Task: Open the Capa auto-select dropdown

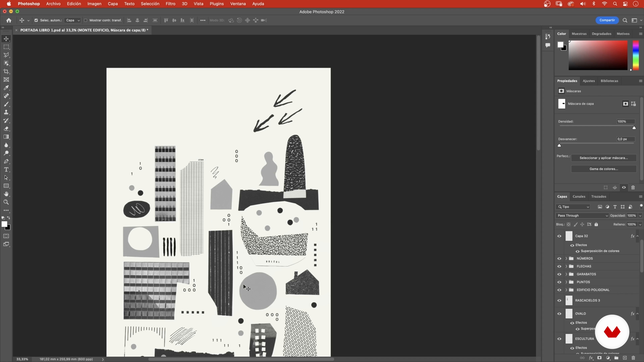Action: coord(72,20)
